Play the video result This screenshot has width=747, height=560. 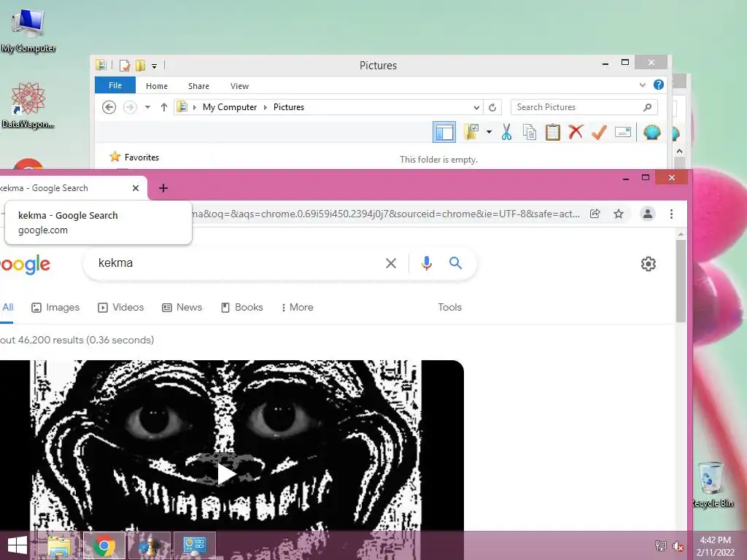click(x=226, y=474)
